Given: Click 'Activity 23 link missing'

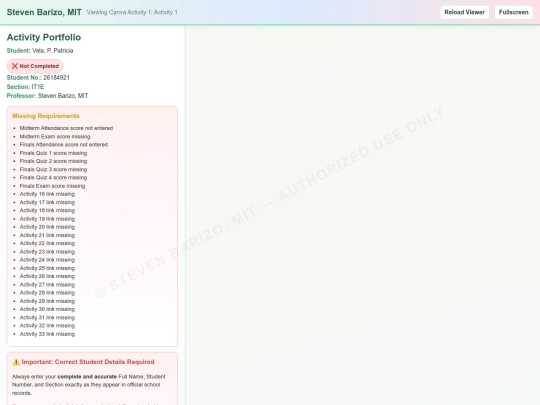Looking at the screenshot, I should [x=47, y=252].
